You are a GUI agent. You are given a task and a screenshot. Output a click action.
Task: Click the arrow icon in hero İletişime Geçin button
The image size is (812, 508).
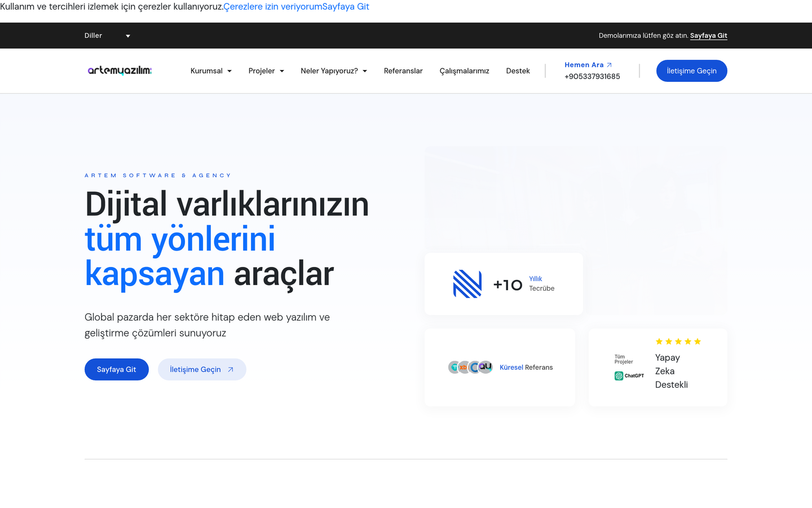230,370
